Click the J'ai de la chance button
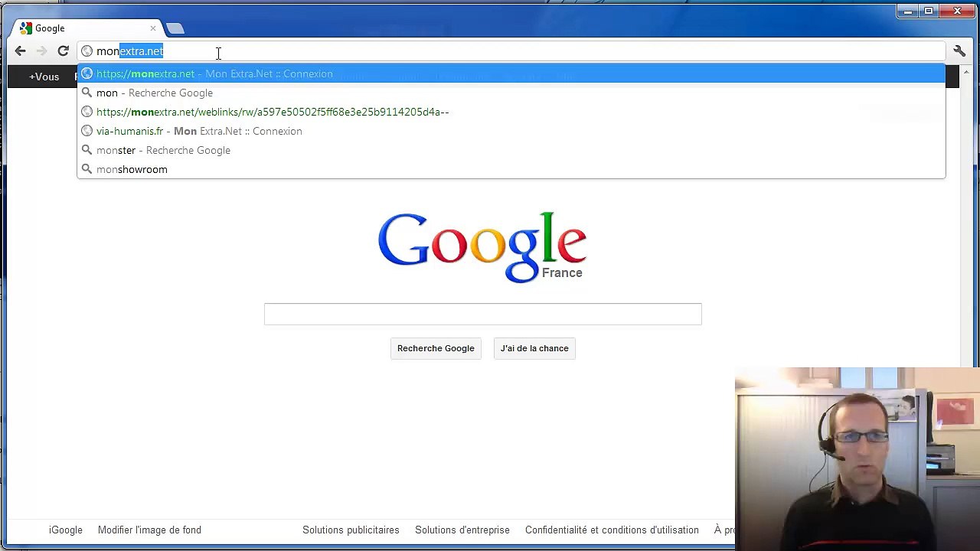 tap(534, 348)
